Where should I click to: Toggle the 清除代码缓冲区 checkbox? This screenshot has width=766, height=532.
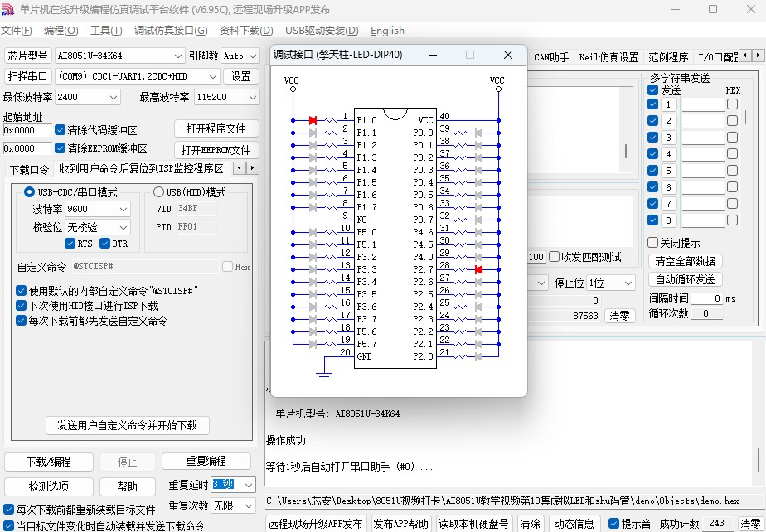(60, 130)
